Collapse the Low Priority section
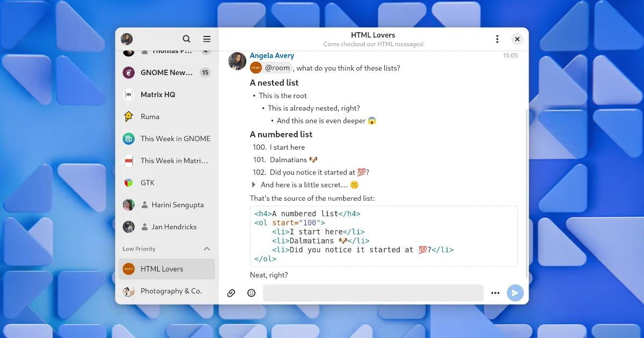The width and height of the screenshot is (644, 338). [x=207, y=249]
